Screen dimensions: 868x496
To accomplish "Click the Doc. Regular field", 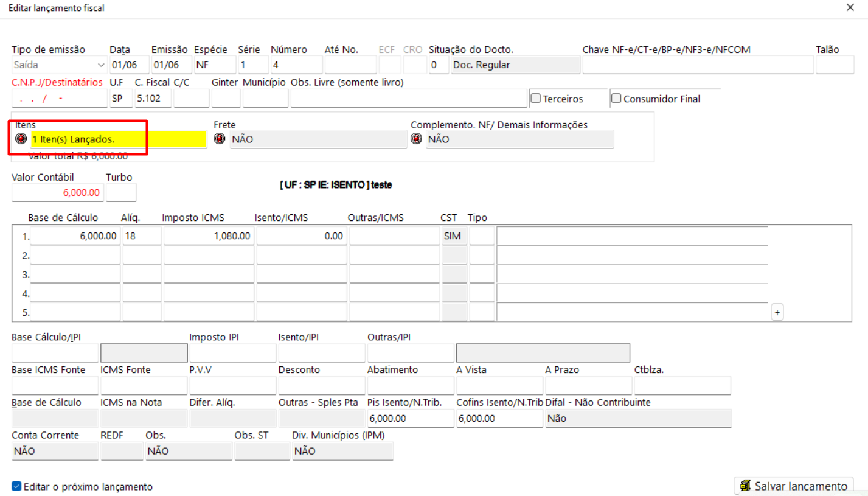I will click(516, 65).
